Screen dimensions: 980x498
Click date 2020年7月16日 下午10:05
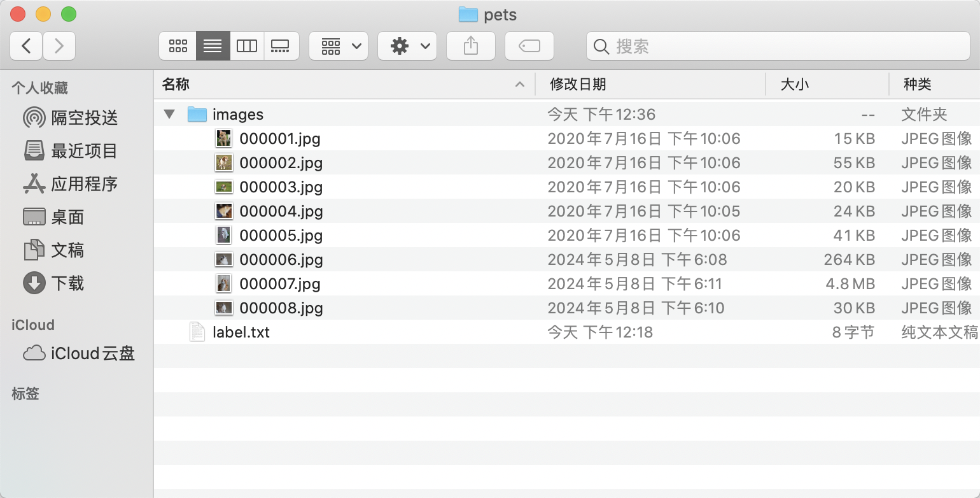644,211
